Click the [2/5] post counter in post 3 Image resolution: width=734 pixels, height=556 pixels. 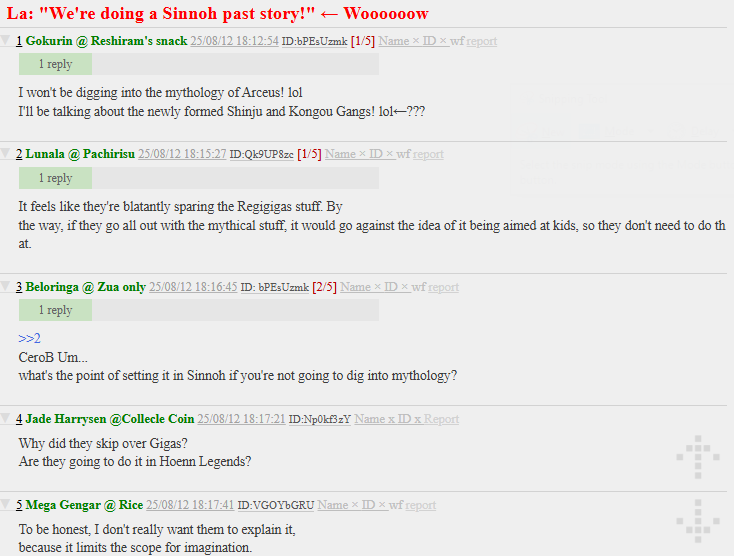coord(324,286)
